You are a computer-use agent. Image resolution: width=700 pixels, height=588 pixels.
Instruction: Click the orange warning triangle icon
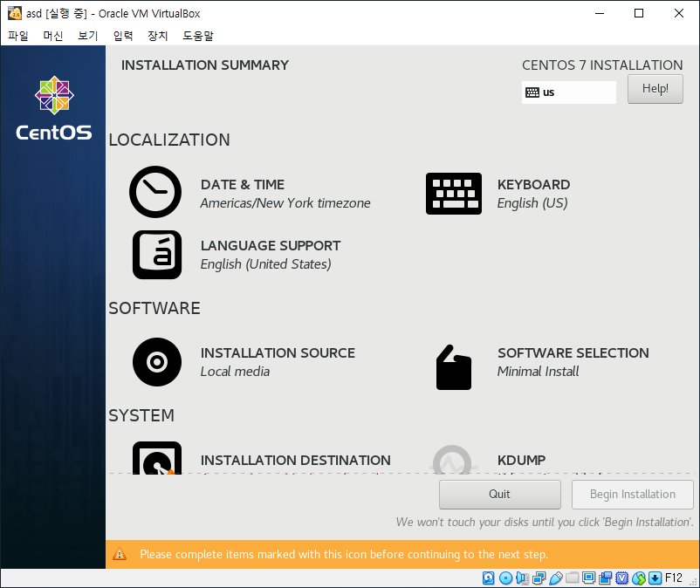(120, 554)
